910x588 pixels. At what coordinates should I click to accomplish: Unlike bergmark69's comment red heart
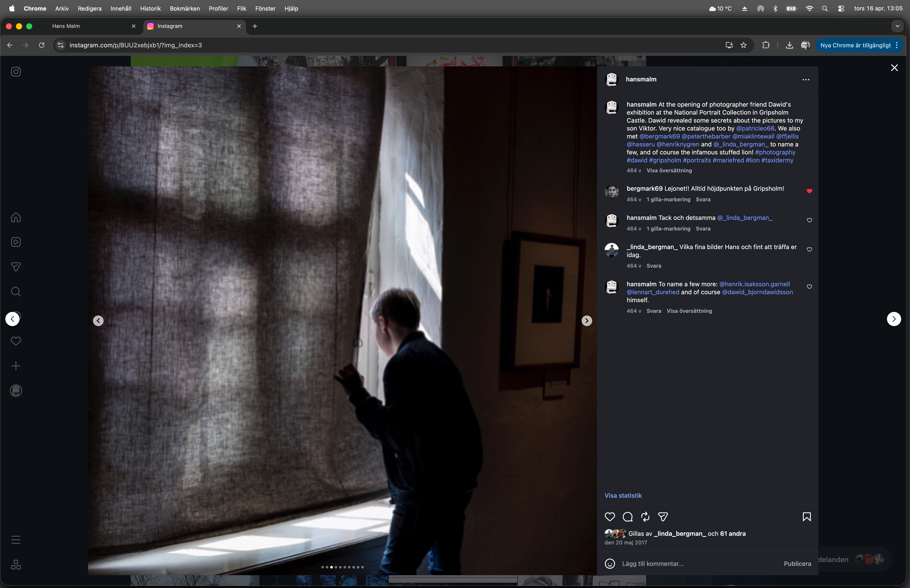pos(809,191)
